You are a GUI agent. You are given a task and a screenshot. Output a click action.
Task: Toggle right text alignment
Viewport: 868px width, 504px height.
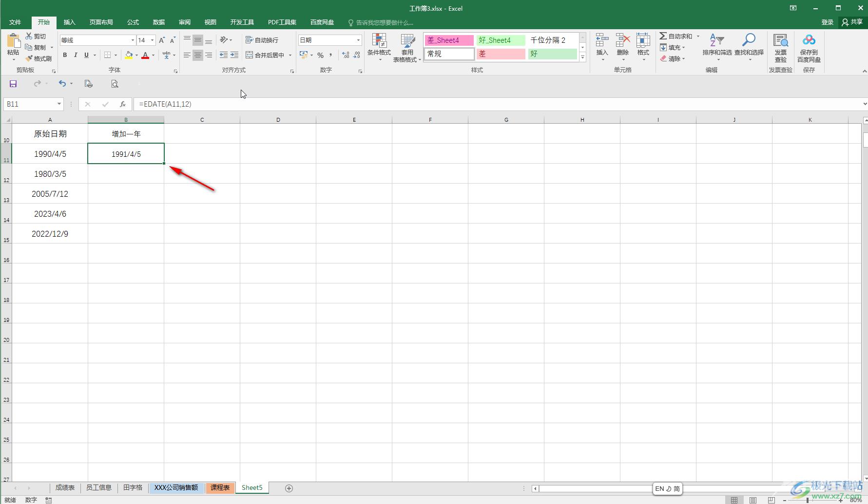tap(209, 55)
